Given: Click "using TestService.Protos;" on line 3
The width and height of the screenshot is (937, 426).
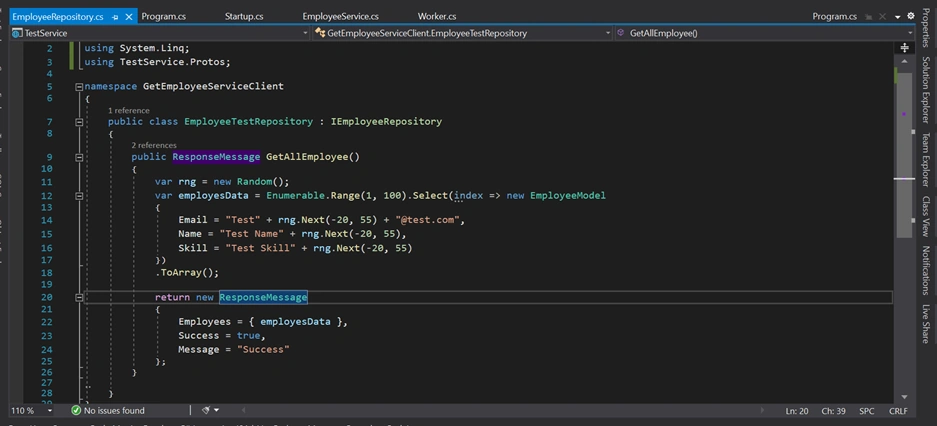Looking at the screenshot, I should point(157,62).
